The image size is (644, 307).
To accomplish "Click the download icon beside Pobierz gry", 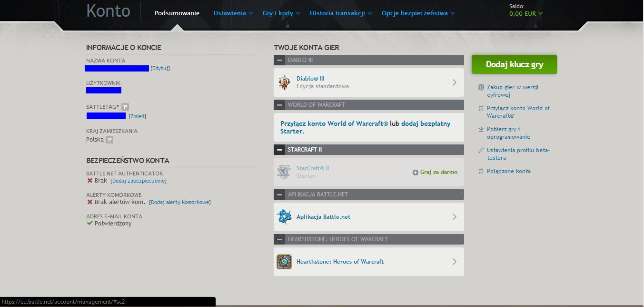I will [x=481, y=129].
